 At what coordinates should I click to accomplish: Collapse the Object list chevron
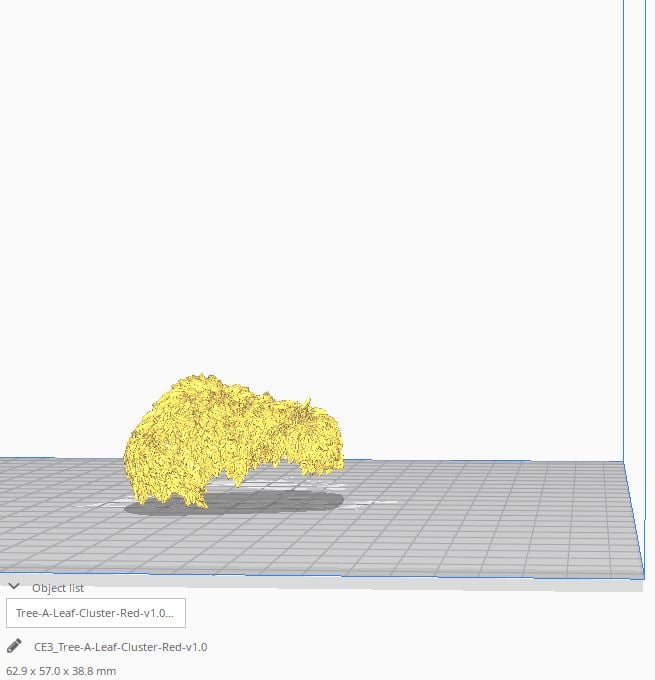click(14, 587)
